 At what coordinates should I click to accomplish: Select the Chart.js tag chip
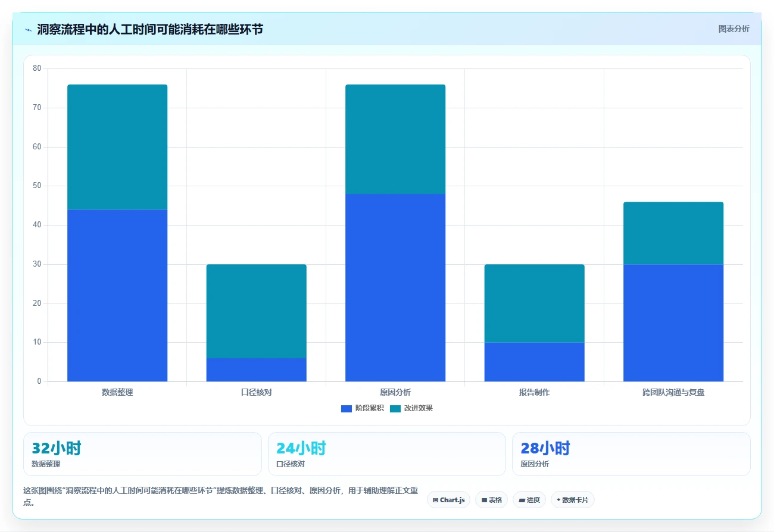click(x=448, y=500)
